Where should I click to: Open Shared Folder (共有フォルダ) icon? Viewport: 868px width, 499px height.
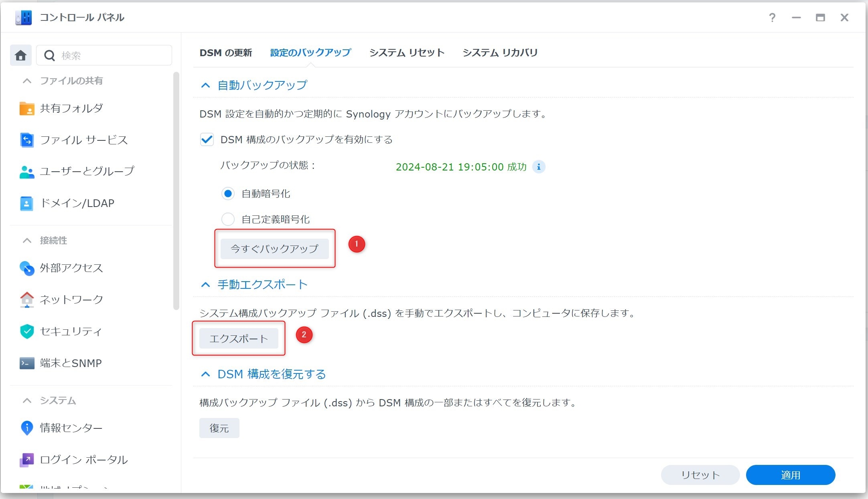(x=27, y=108)
